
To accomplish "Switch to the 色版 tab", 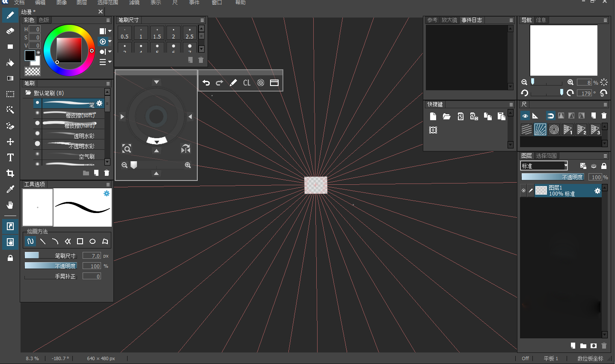I will [44, 20].
